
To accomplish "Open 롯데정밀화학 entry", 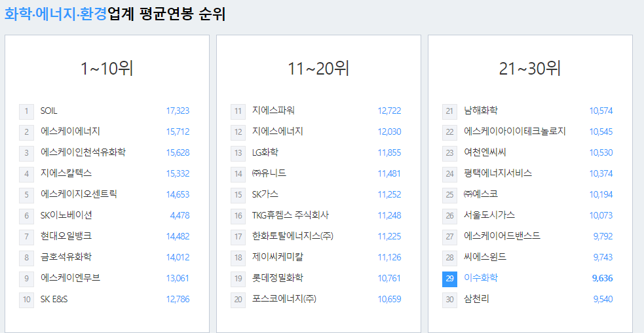I will (x=278, y=278).
